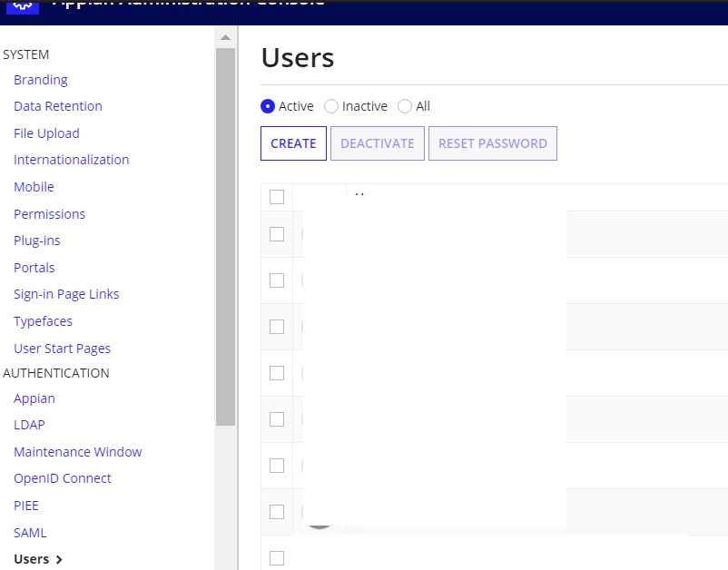
Task: Go to Permissions page
Action: tap(49, 214)
